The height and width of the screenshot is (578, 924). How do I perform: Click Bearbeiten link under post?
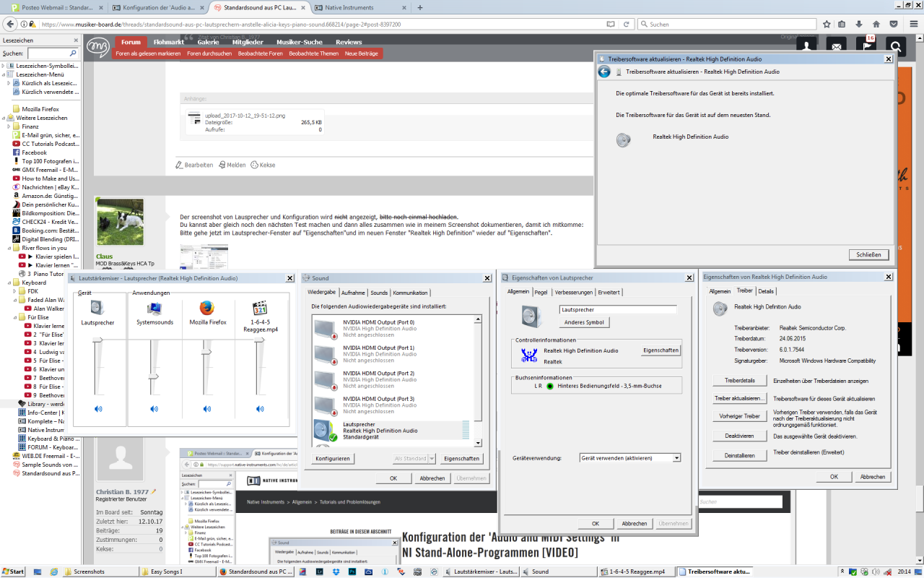(195, 165)
